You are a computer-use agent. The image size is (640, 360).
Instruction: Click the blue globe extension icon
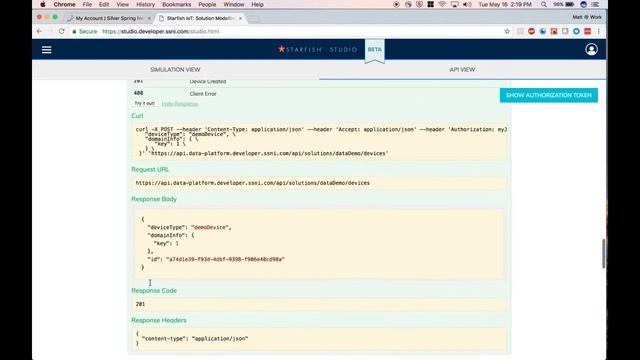543,31
